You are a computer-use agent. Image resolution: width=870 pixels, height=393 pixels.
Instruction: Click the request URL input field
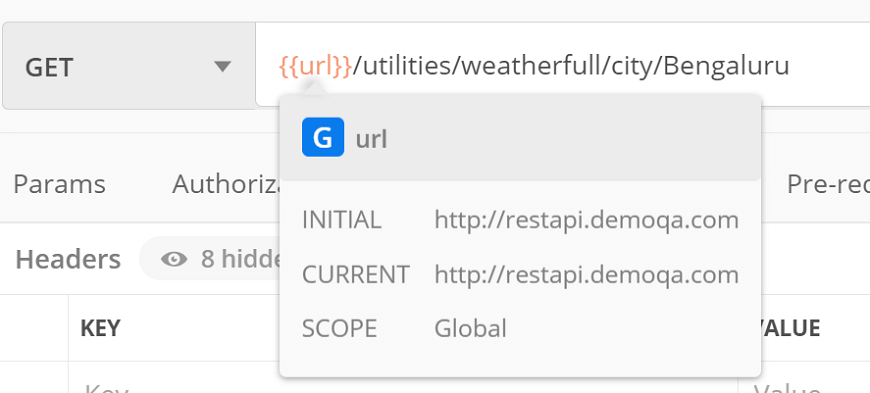tap(563, 65)
